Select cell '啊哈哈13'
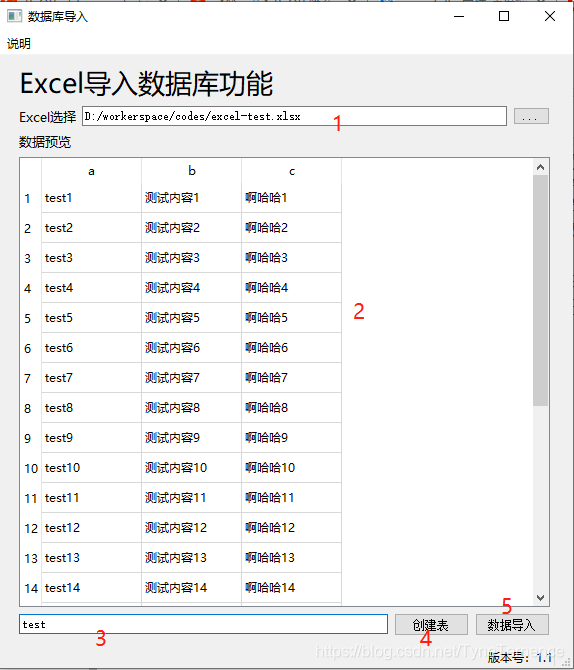The height and width of the screenshot is (670, 574). pos(291,558)
